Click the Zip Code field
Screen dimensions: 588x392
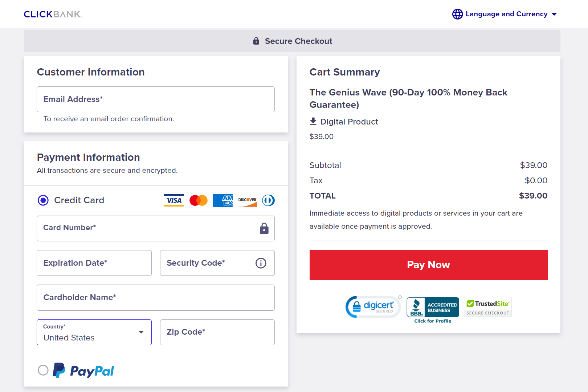[217, 332]
